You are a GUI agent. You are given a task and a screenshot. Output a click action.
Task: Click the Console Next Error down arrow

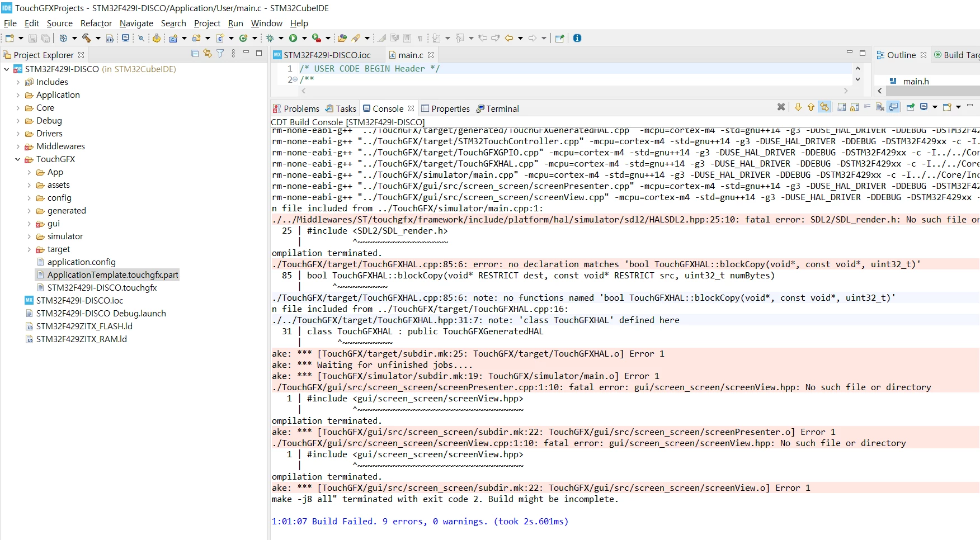[798, 107]
